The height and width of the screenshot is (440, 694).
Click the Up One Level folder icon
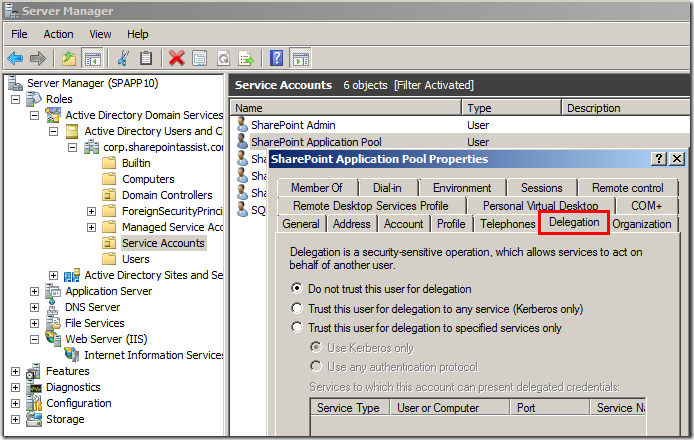pyautogui.click(x=68, y=58)
